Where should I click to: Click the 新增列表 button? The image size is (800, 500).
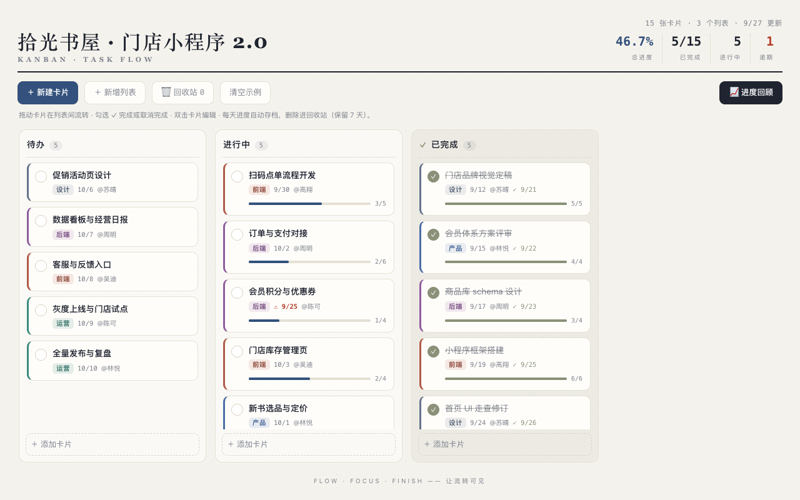[115, 92]
